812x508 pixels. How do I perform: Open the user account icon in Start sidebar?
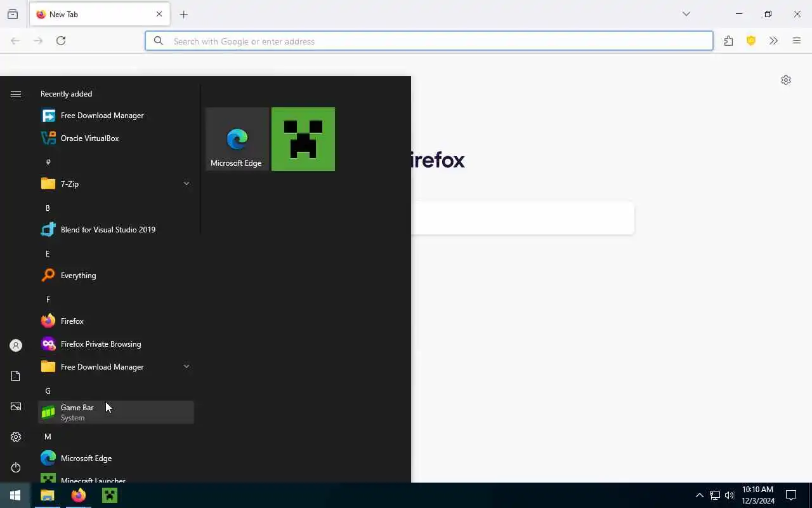[16, 345]
